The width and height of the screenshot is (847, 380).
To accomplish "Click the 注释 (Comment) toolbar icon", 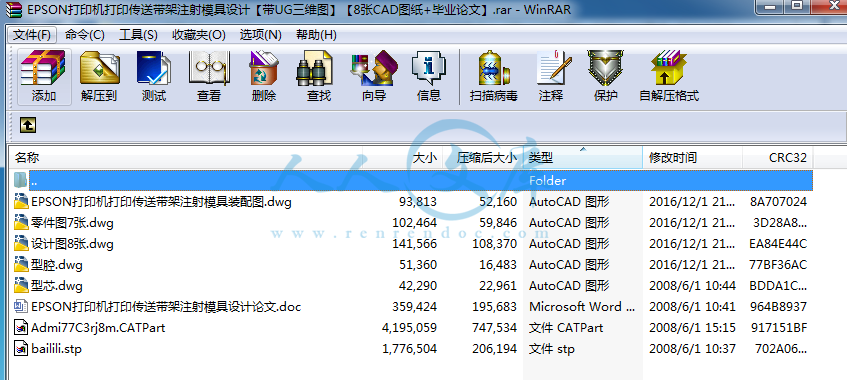I will 554,68.
